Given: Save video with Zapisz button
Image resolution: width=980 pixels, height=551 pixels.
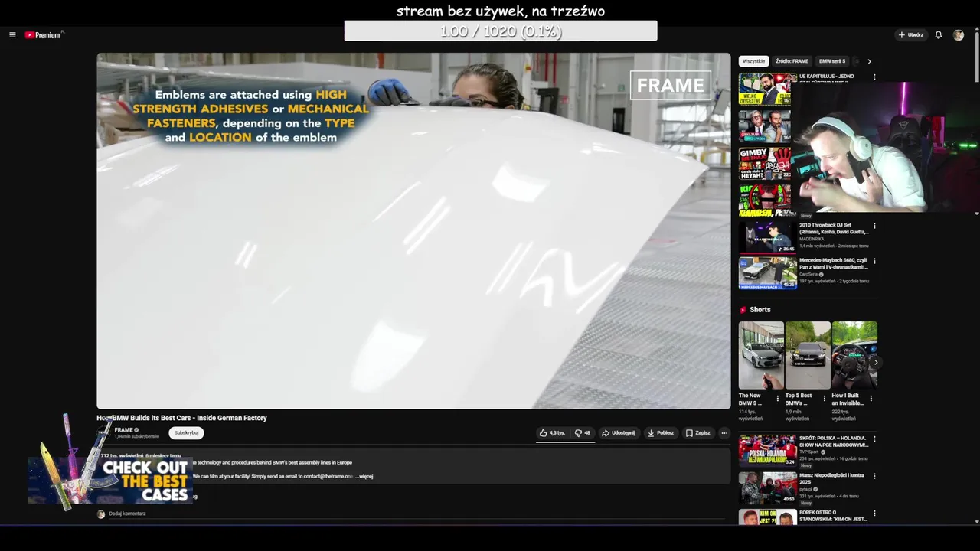Looking at the screenshot, I should (x=698, y=433).
